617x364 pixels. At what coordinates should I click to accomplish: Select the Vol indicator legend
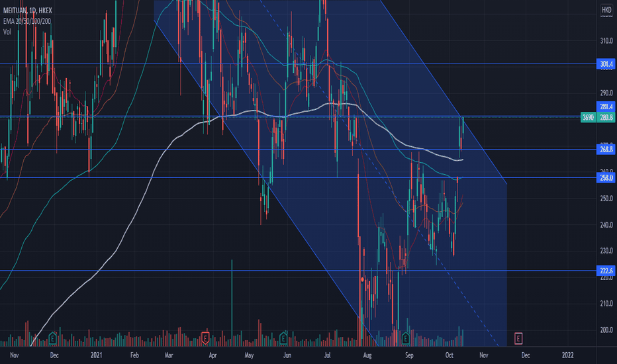pos(7,32)
